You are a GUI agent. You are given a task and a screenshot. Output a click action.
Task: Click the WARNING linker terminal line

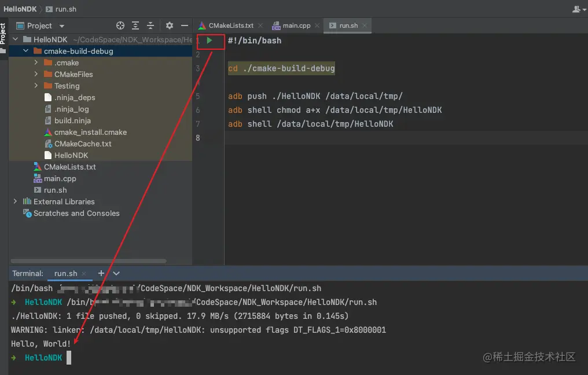click(199, 330)
